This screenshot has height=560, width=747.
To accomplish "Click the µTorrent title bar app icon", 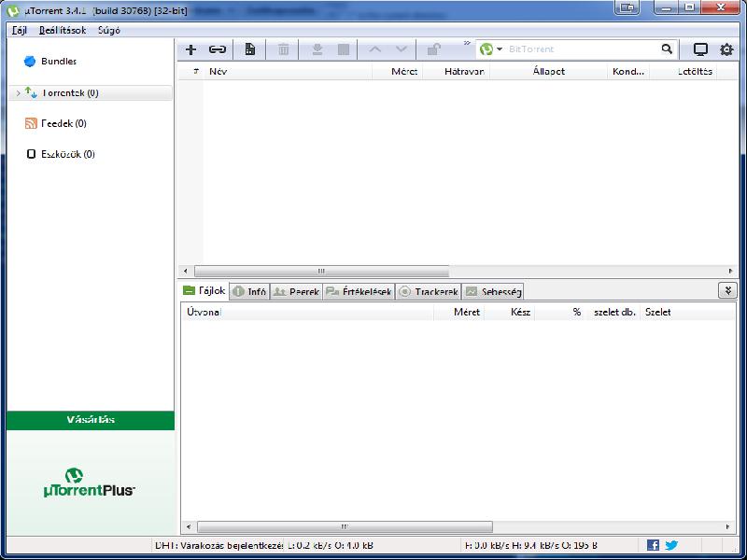I will coord(13,10).
